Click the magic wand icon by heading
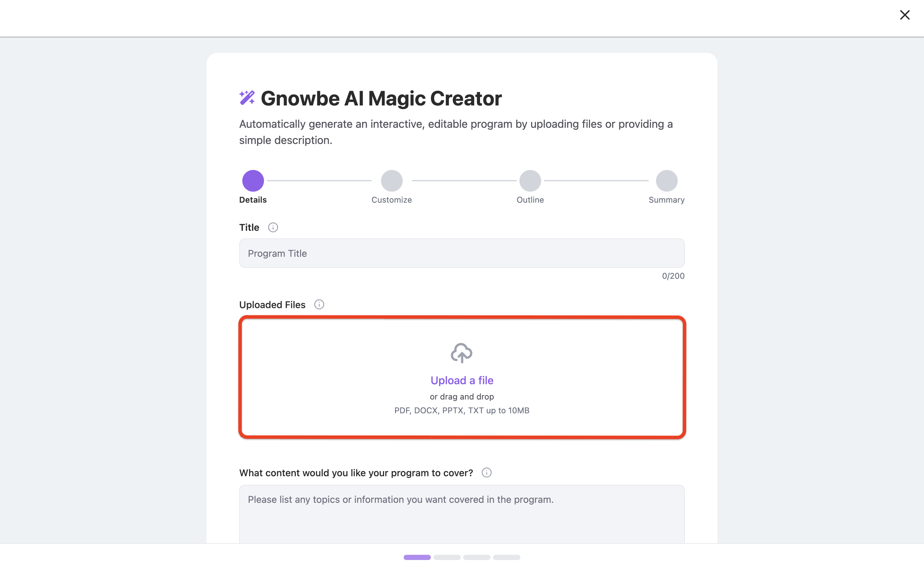This screenshot has width=924, height=571. coord(247,98)
